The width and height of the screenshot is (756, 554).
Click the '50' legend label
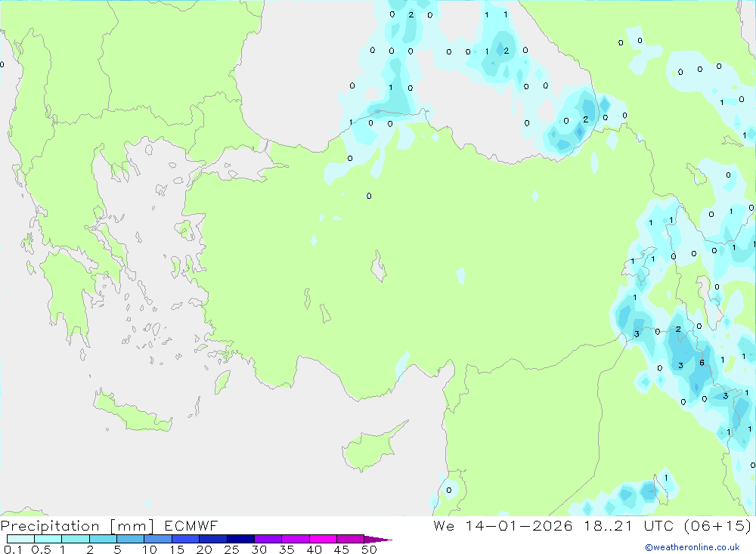click(369, 549)
